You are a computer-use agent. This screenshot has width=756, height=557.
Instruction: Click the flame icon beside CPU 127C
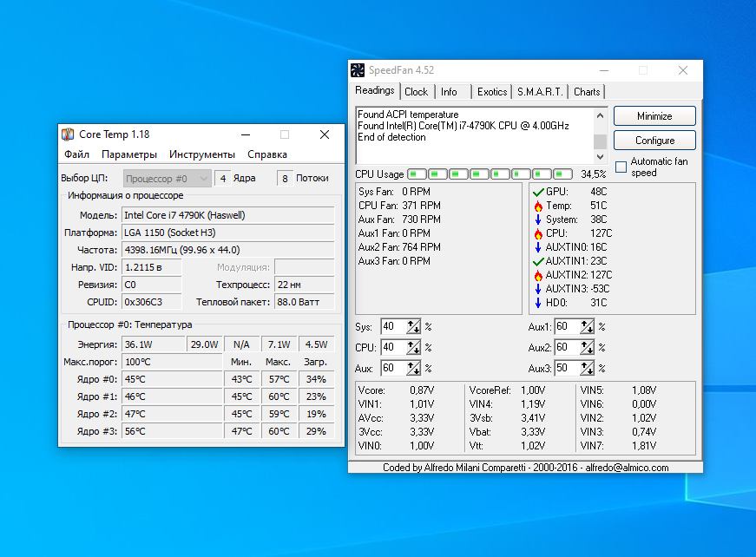click(x=538, y=233)
